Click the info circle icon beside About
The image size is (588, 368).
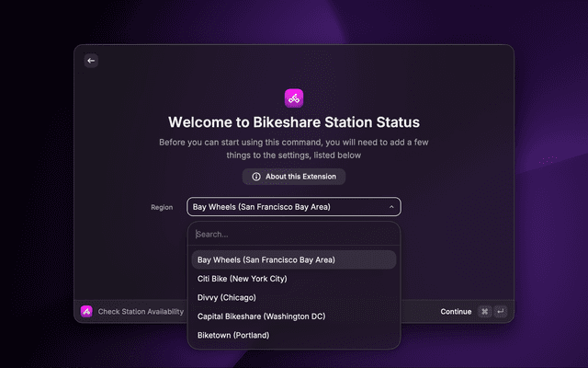(x=256, y=177)
